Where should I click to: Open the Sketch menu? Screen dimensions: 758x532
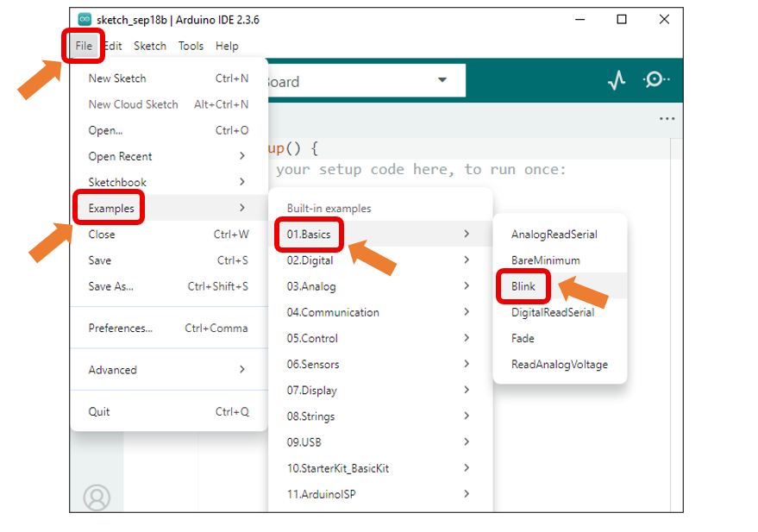click(x=150, y=46)
